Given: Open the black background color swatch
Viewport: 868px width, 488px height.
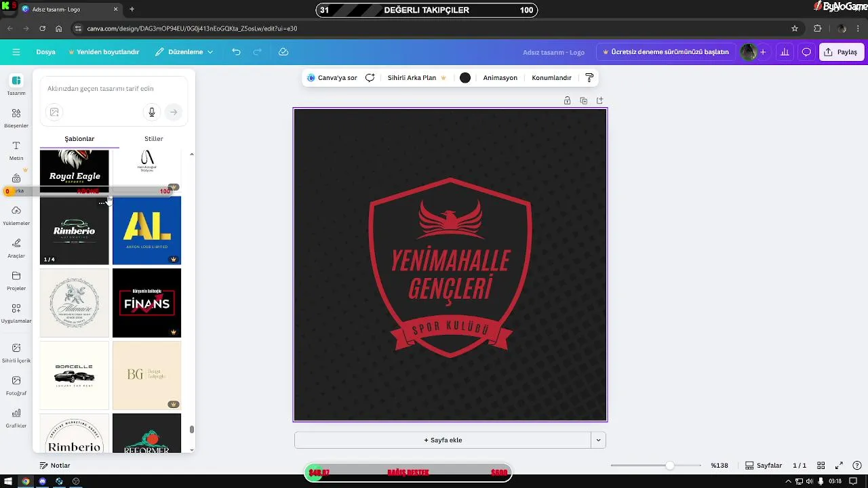Looking at the screenshot, I should click(x=465, y=78).
